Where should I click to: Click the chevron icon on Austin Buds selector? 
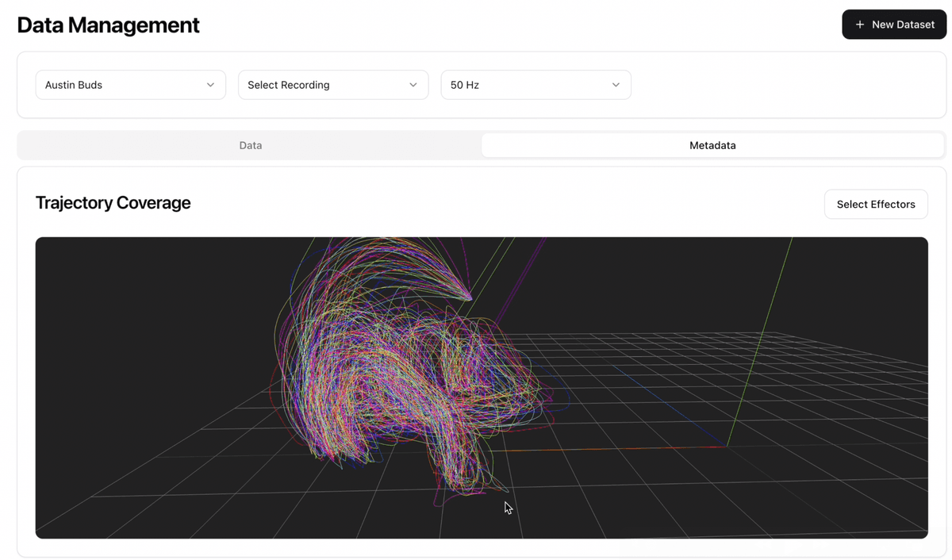coord(210,84)
